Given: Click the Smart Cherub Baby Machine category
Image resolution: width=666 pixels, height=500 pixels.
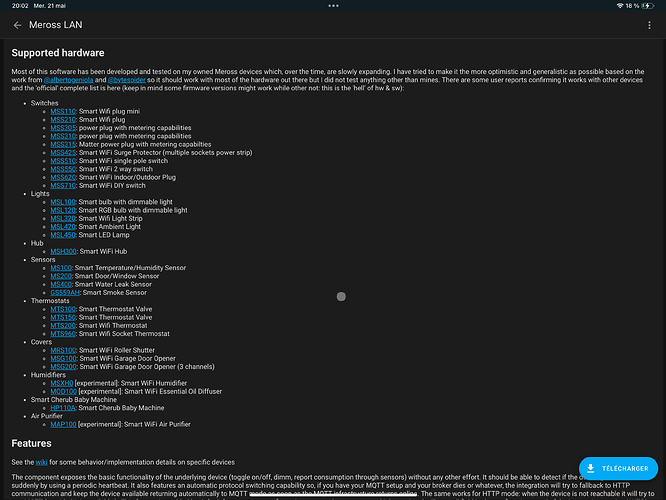Looking at the screenshot, I should coord(73,400).
